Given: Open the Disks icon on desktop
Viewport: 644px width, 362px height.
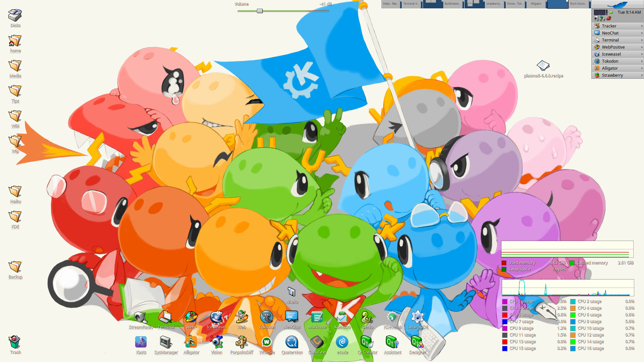Looking at the screenshot, I should pos(15,15).
